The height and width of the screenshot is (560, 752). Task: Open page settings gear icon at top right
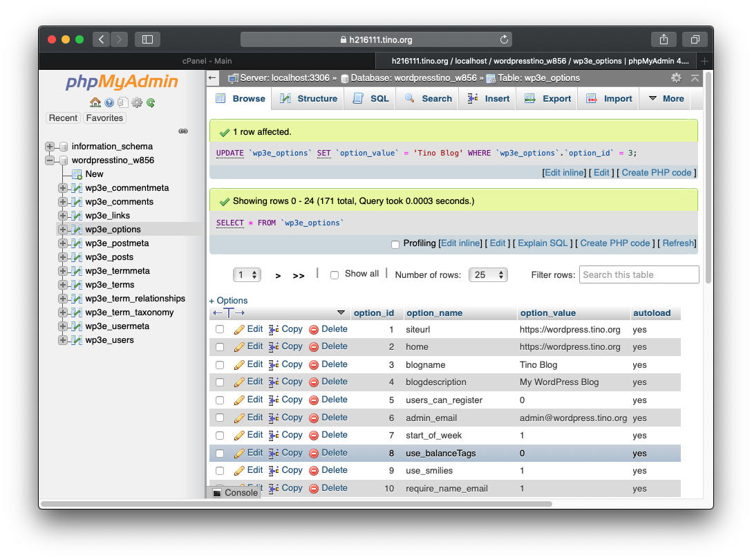(x=676, y=77)
